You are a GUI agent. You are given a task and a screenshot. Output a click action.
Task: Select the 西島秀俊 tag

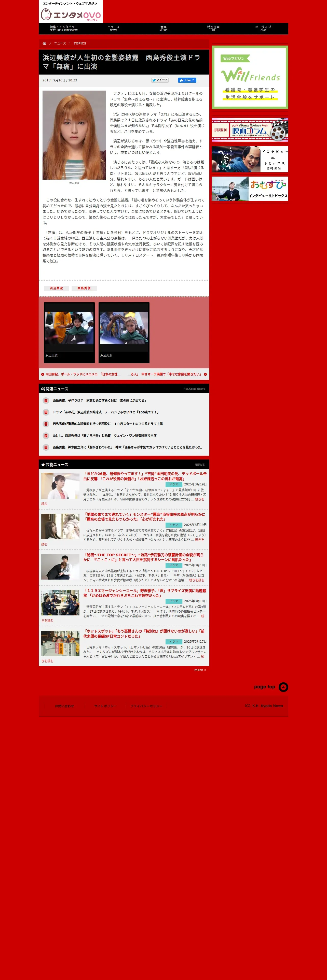pos(84,288)
